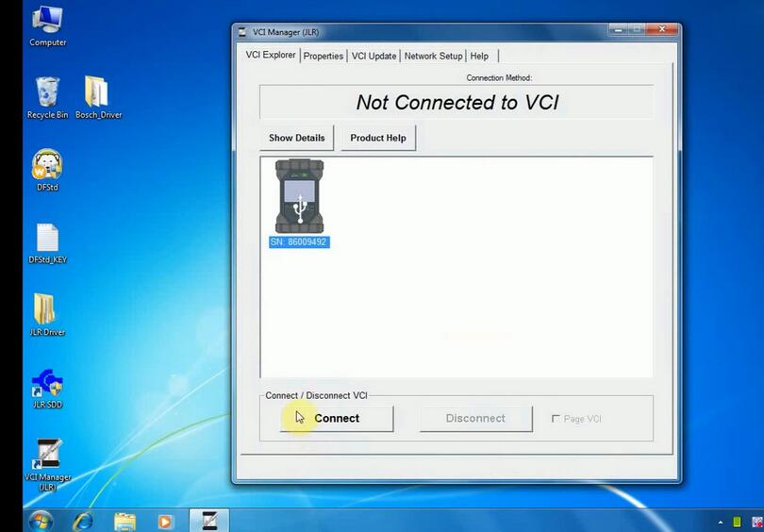Screen dimensions: 764x532
Task: Open Windows Media Player from the taskbar
Action: (166, 522)
